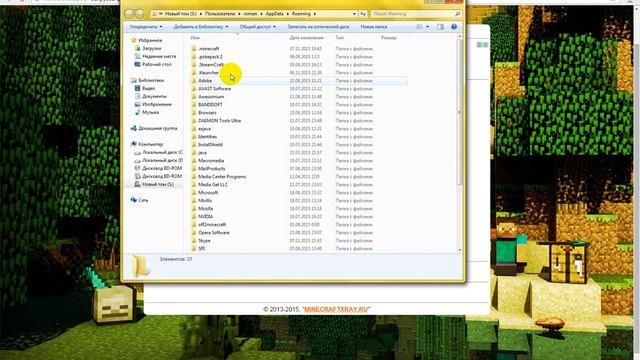This screenshot has height=360, width=640.
Task: Select the 'Awesomium' folder
Action: click(x=211, y=97)
